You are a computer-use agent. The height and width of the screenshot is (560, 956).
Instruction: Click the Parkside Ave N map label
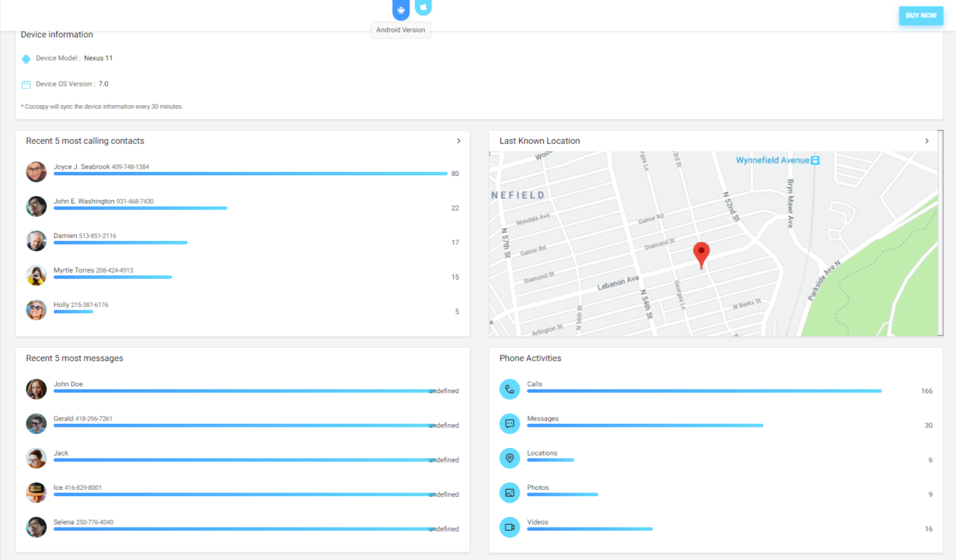pos(824,280)
